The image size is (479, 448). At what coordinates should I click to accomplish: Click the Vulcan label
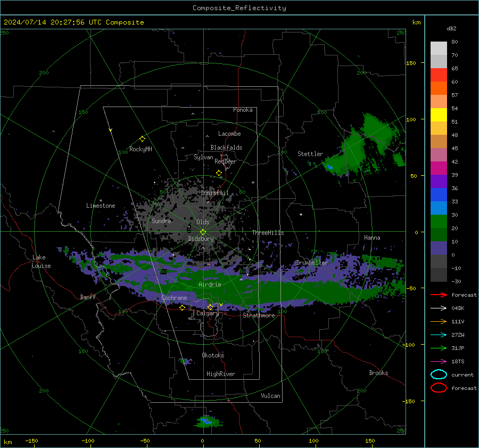[271, 396]
